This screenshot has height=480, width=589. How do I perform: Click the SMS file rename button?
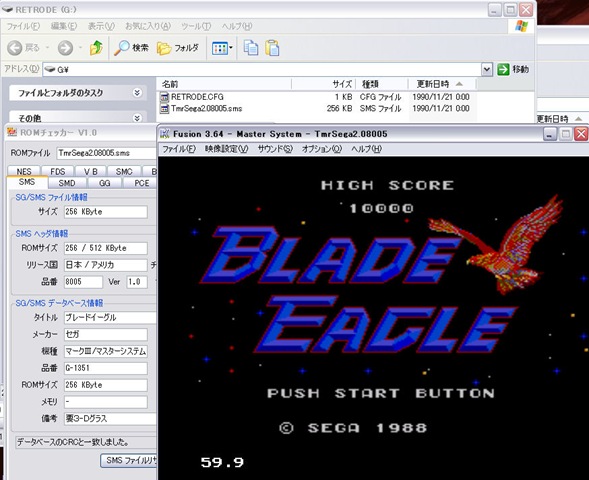[129, 460]
